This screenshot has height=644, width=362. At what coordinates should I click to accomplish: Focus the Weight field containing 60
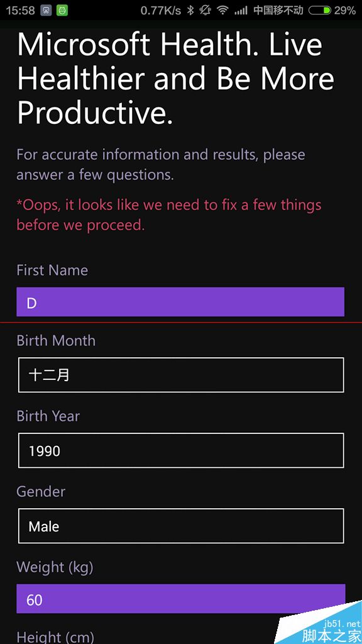click(181, 599)
